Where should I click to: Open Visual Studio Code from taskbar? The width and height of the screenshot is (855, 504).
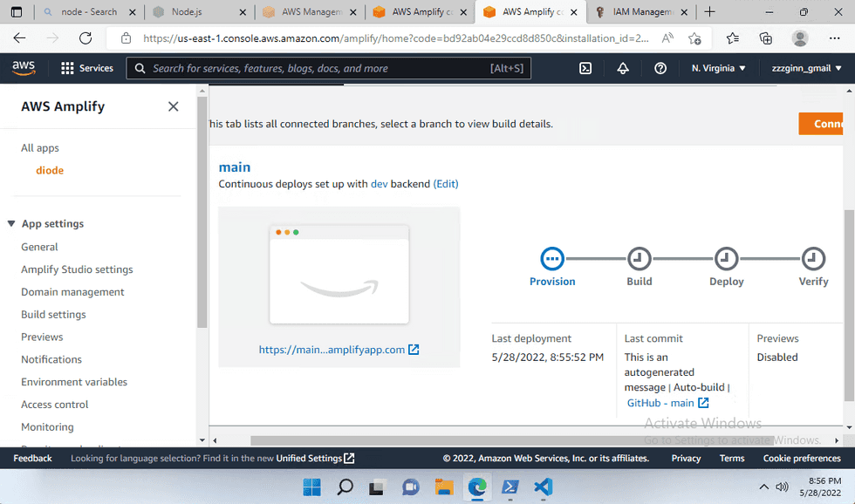pyautogui.click(x=543, y=487)
